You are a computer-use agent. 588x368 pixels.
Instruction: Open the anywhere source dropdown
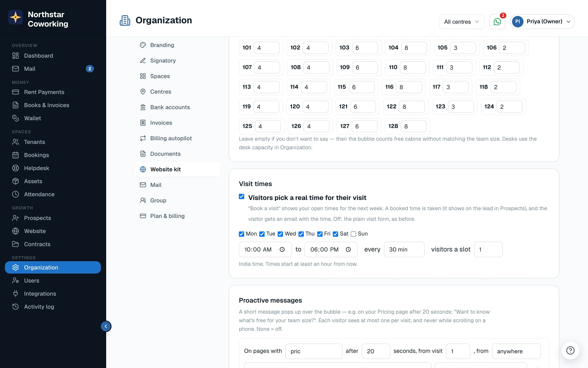tap(516, 351)
